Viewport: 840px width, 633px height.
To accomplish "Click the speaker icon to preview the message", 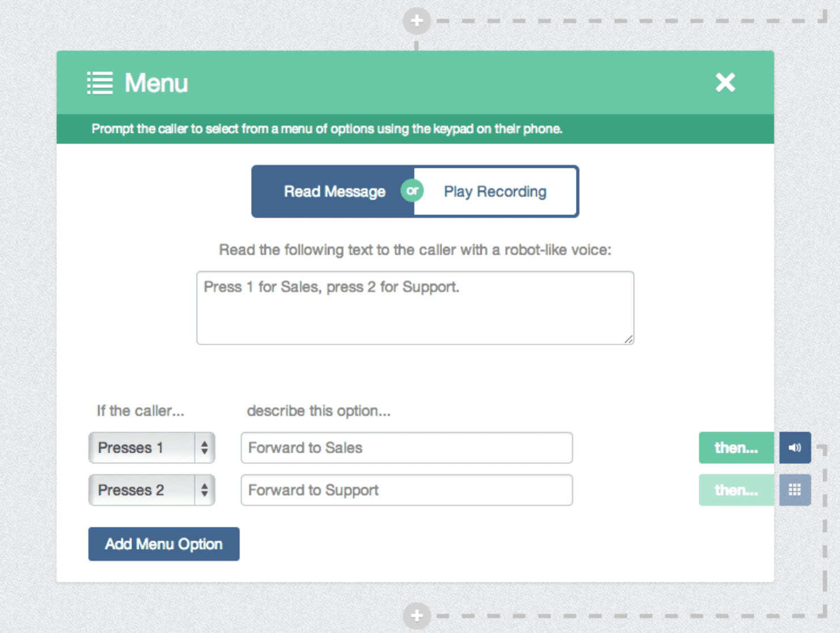I will [x=795, y=448].
